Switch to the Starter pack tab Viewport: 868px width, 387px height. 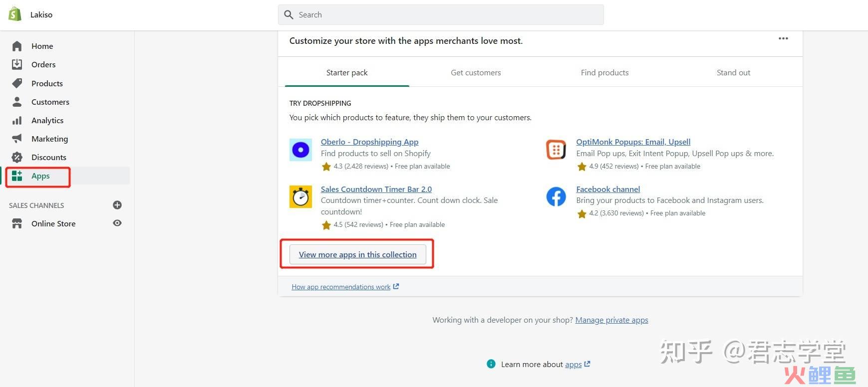347,73
